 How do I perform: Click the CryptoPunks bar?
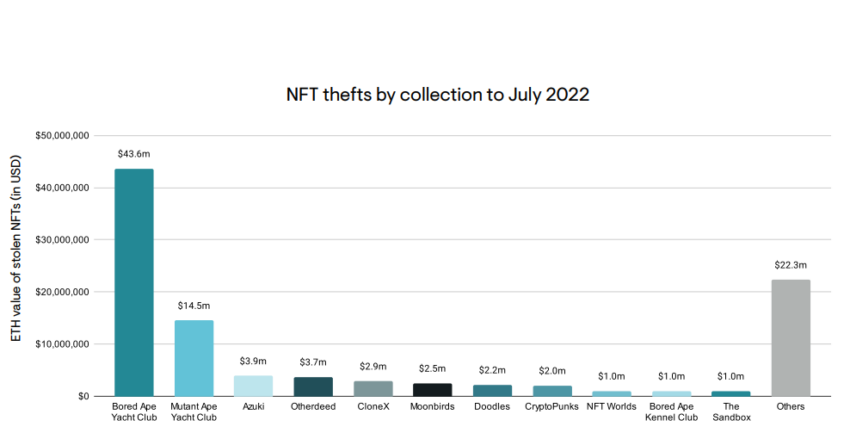[552, 391]
